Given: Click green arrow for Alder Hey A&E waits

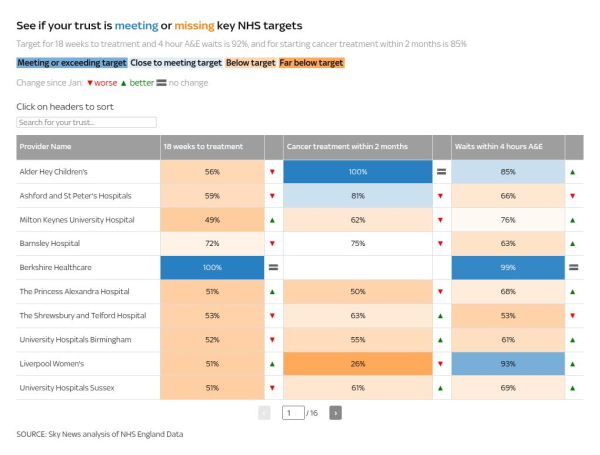Looking at the screenshot, I should pyautogui.click(x=573, y=172).
